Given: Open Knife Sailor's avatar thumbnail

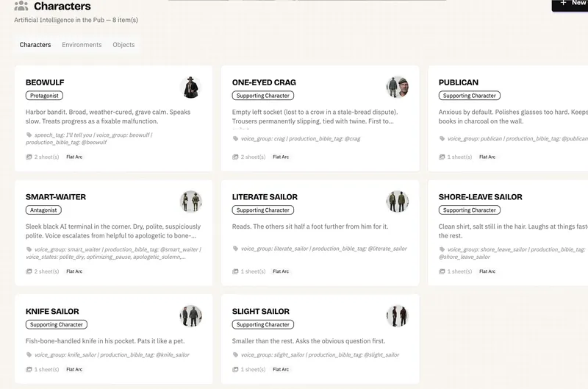Looking at the screenshot, I should 191,316.
